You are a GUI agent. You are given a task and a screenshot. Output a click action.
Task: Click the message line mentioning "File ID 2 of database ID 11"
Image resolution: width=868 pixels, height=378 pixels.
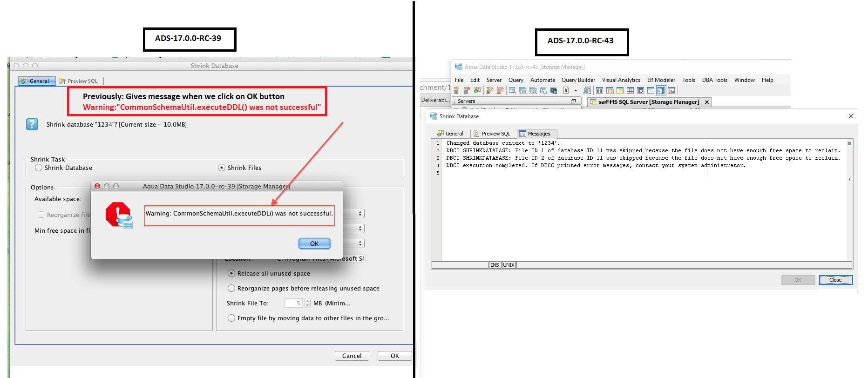point(643,158)
